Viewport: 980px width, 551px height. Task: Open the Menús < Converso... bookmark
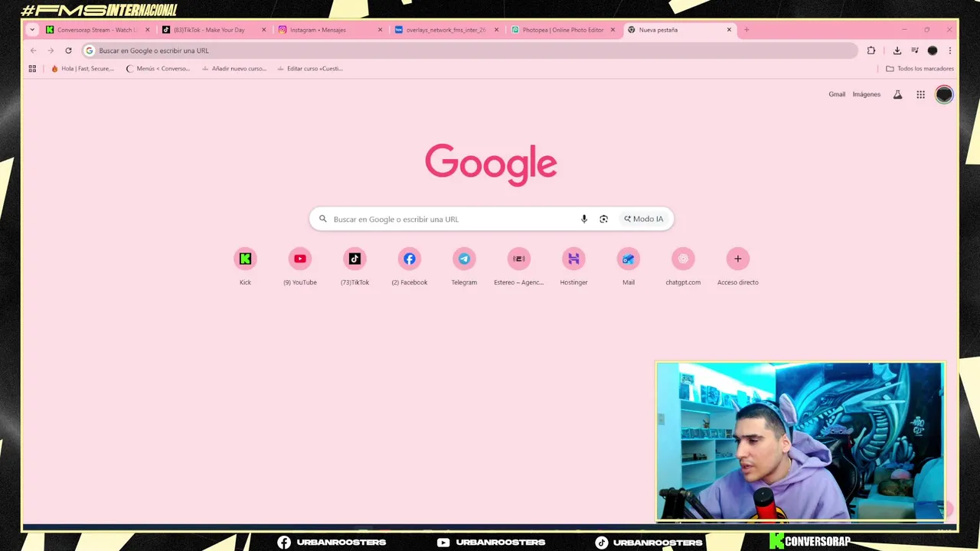click(x=157, y=68)
